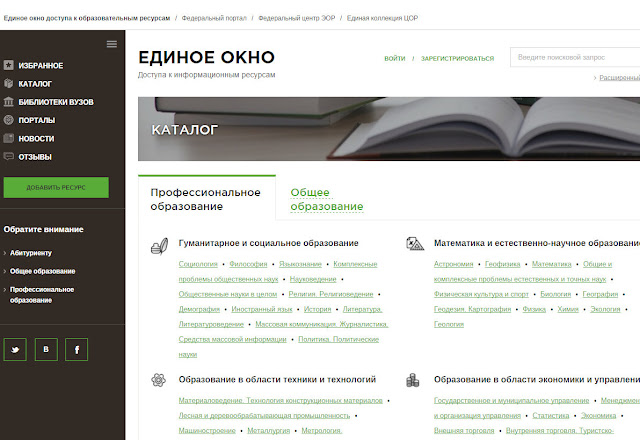
Task: Open the Физическая культура и спорт link
Action: pos(481,294)
